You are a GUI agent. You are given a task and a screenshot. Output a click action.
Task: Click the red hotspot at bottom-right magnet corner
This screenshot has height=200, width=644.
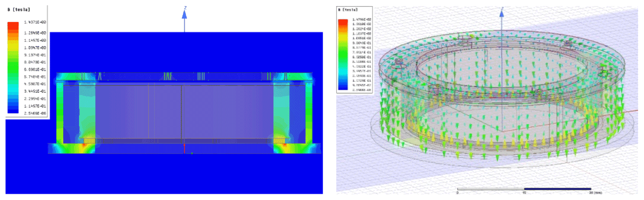[284, 144]
